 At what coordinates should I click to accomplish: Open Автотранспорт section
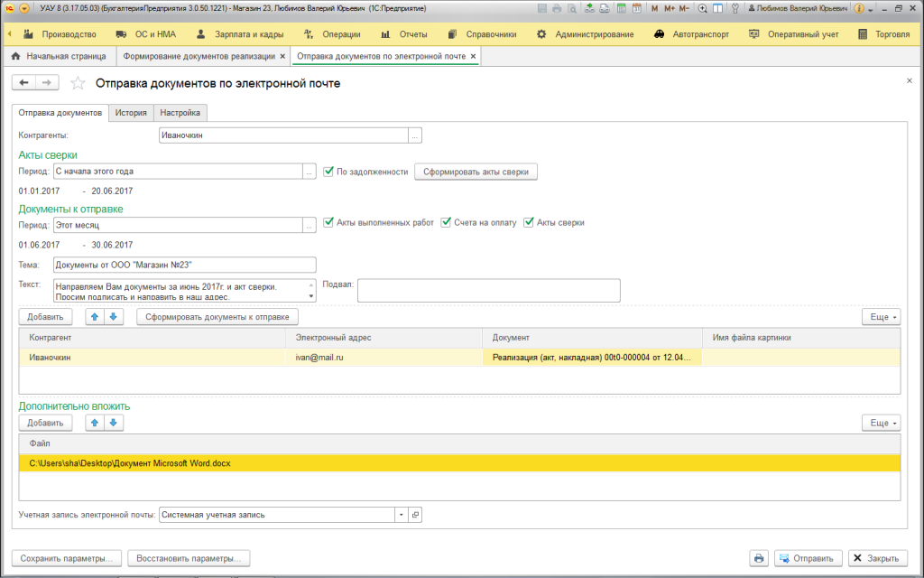tap(692, 34)
